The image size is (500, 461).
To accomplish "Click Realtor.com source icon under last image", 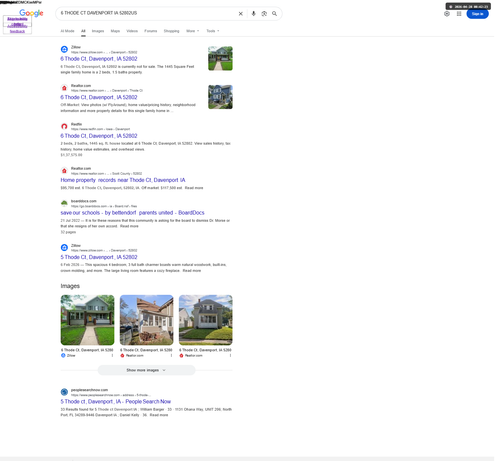I will [x=181, y=356].
